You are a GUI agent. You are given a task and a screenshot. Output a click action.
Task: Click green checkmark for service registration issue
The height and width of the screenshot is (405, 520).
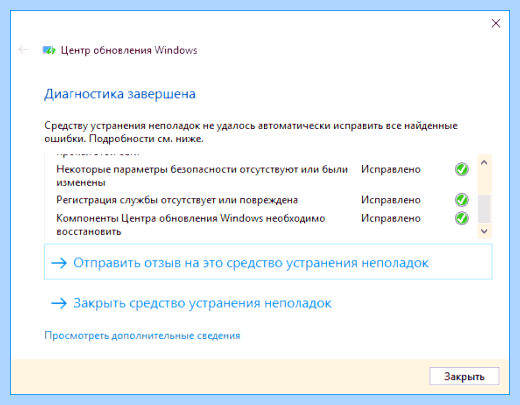click(x=462, y=200)
